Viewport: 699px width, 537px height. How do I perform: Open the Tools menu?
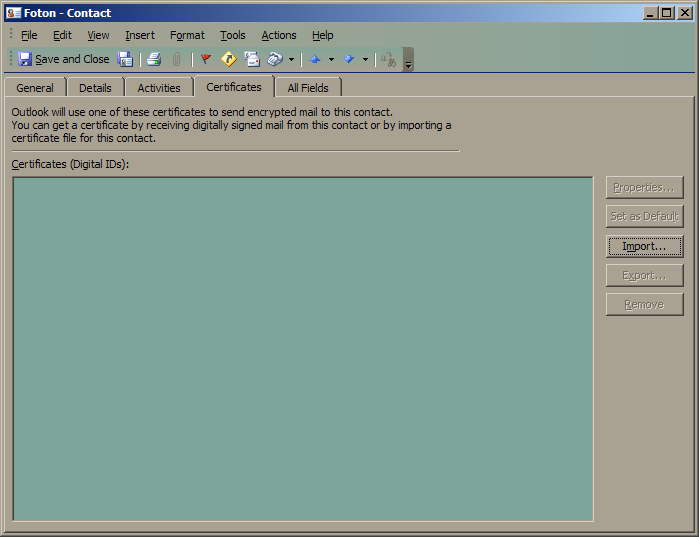233,35
